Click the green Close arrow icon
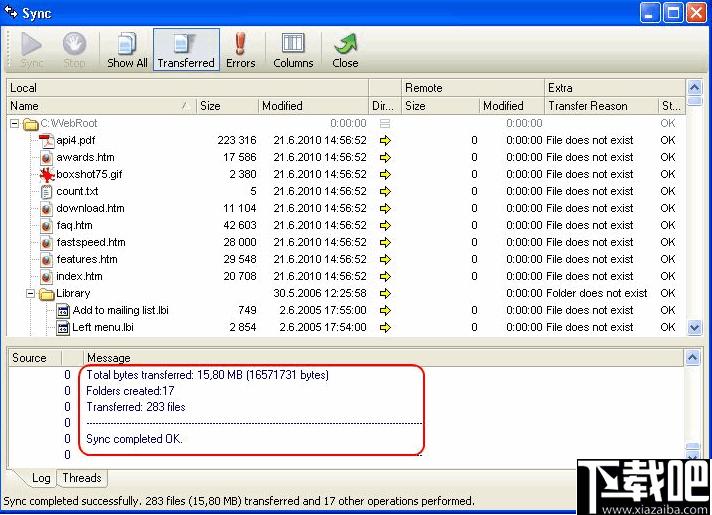The height and width of the screenshot is (515, 712). pos(345,44)
